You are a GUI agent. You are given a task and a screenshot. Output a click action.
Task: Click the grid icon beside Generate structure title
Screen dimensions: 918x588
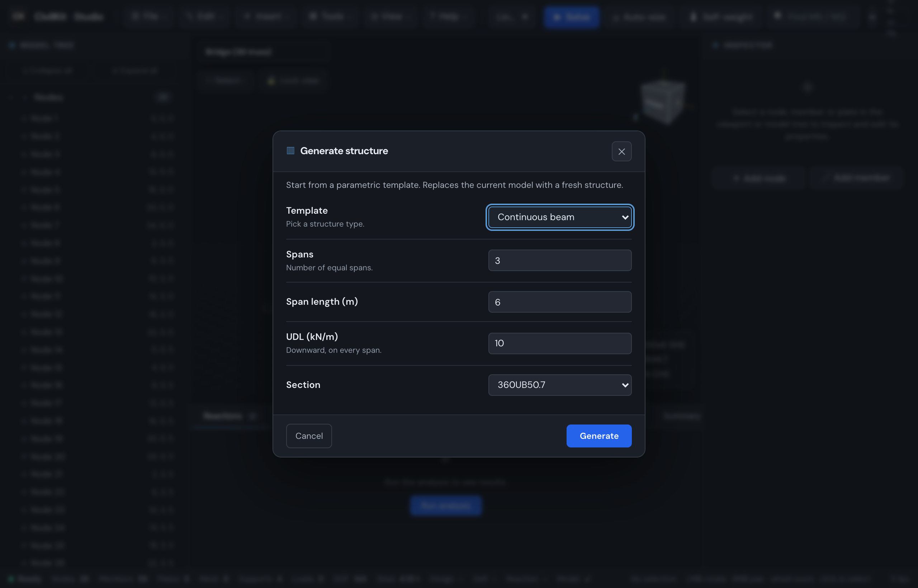point(290,151)
